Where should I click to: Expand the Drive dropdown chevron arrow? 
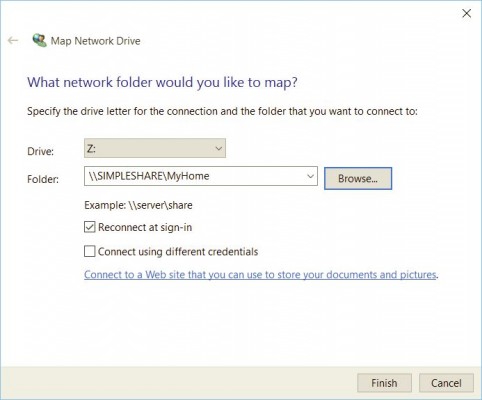point(218,148)
